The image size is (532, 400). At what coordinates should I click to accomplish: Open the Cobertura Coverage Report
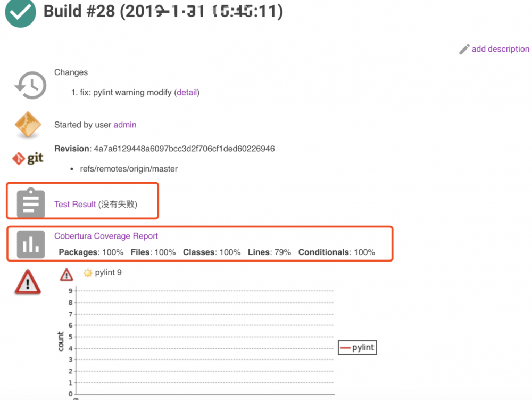[x=106, y=235]
